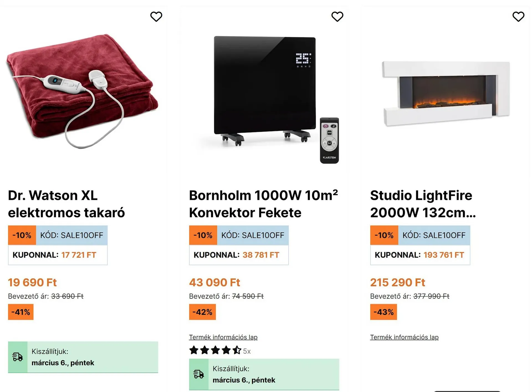Open Studio LightFire 2000W product title
The image size is (532, 392).
tap(423, 204)
